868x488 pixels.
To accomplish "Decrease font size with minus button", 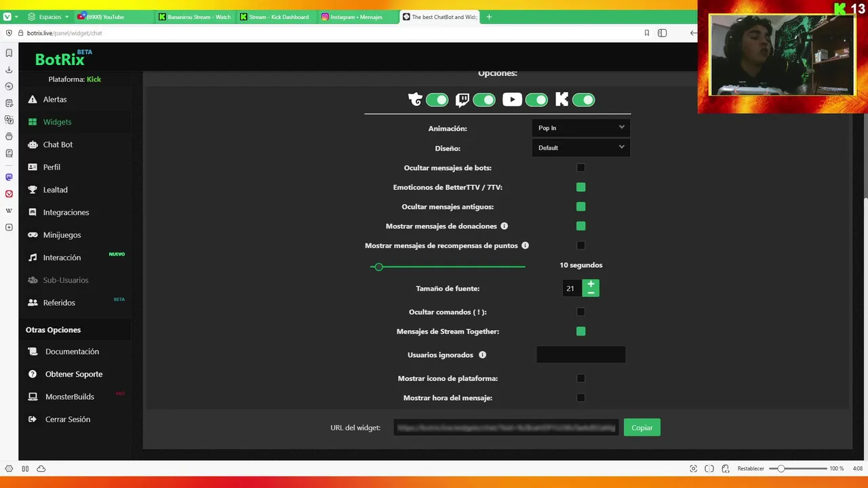I will pyautogui.click(x=591, y=293).
